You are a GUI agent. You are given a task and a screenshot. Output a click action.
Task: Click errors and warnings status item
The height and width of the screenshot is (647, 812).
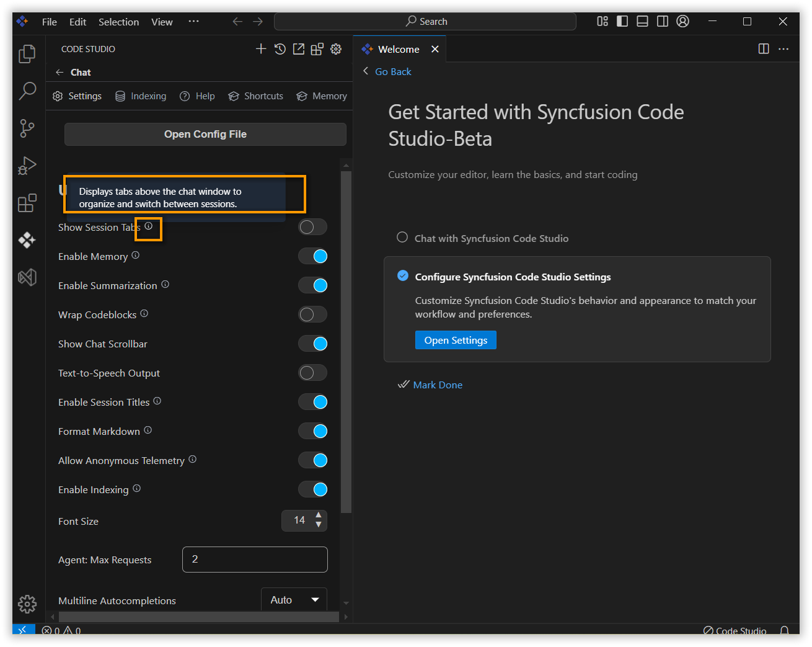61,630
